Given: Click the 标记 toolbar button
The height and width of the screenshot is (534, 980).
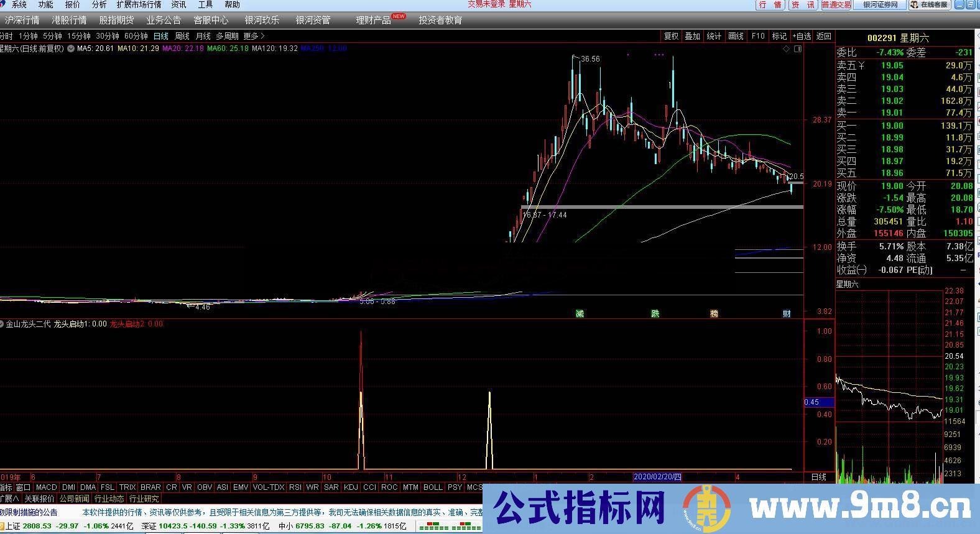Looking at the screenshot, I should pos(780,36).
